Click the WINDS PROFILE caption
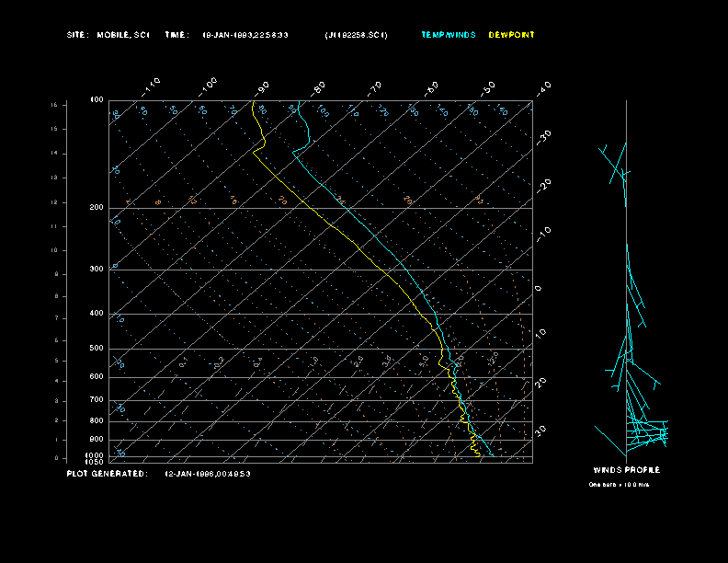728x563 pixels. click(627, 470)
